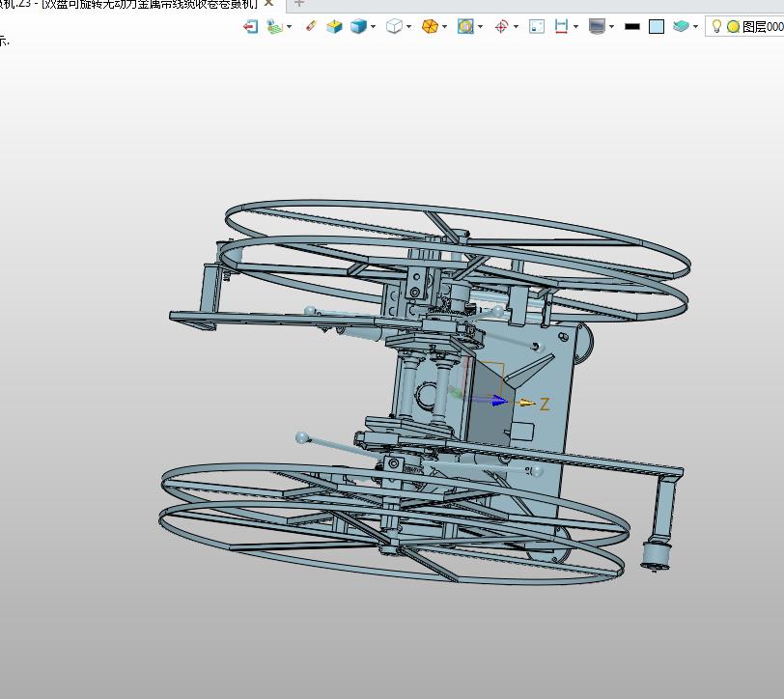Click the orange Z axis arrow in viewport
This screenshot has width=784, height=699.
pyautogui.click(x=527, y=403)
